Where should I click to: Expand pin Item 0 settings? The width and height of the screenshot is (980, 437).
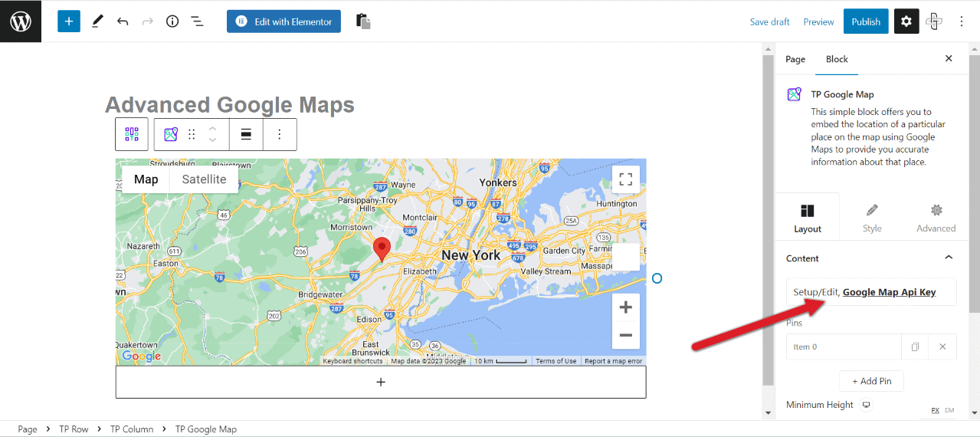(x=844, y=347)
